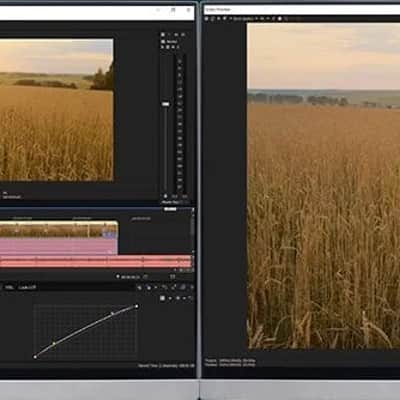400x400 pixels.
Task: Select the pink audio clip below the video clip
Action: [x=59, y=246]
